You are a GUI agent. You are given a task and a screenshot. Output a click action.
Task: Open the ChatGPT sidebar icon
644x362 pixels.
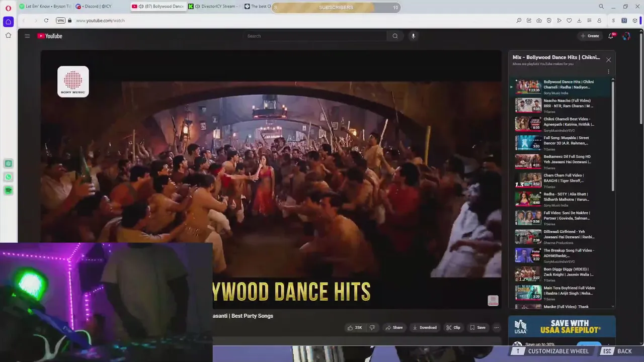coord(8,163)
